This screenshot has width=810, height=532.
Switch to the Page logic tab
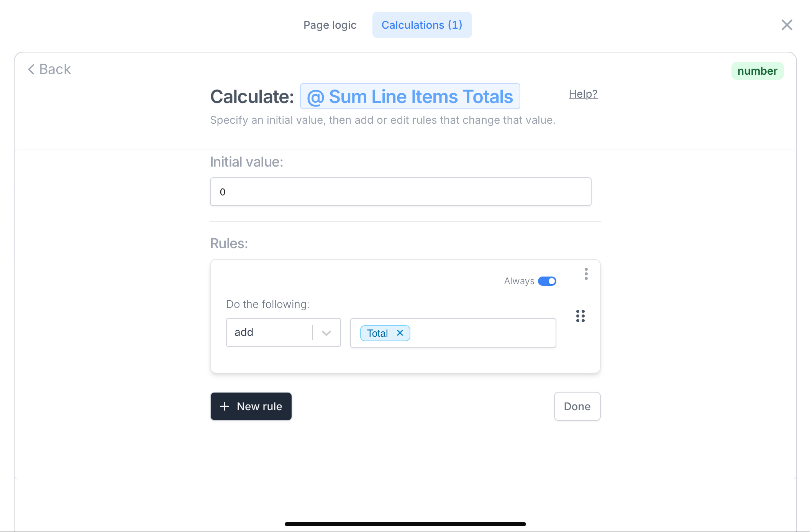point(330,25)
